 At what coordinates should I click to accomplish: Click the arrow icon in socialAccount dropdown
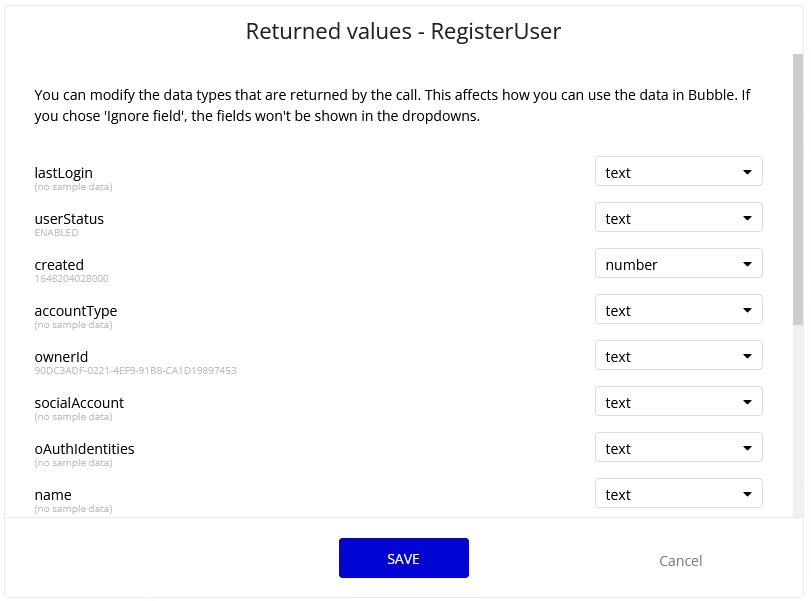[747, 402]
